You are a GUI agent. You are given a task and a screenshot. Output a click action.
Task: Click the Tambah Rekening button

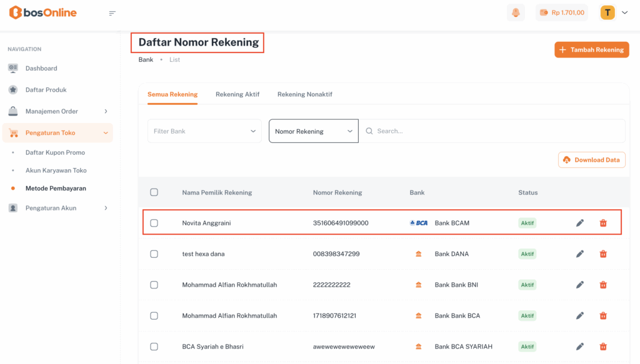[591, 50]
